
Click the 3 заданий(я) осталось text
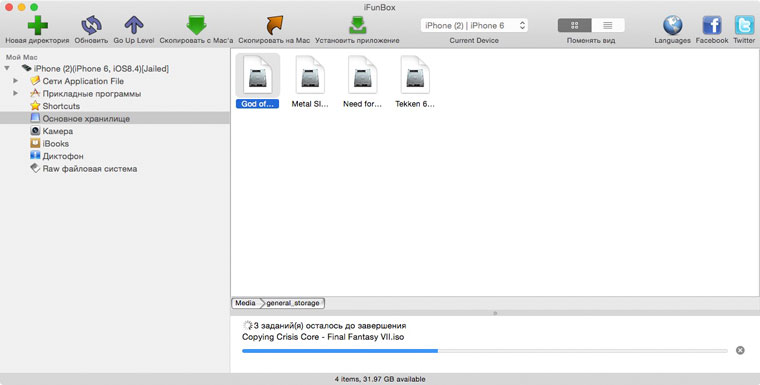click(330, 325)
